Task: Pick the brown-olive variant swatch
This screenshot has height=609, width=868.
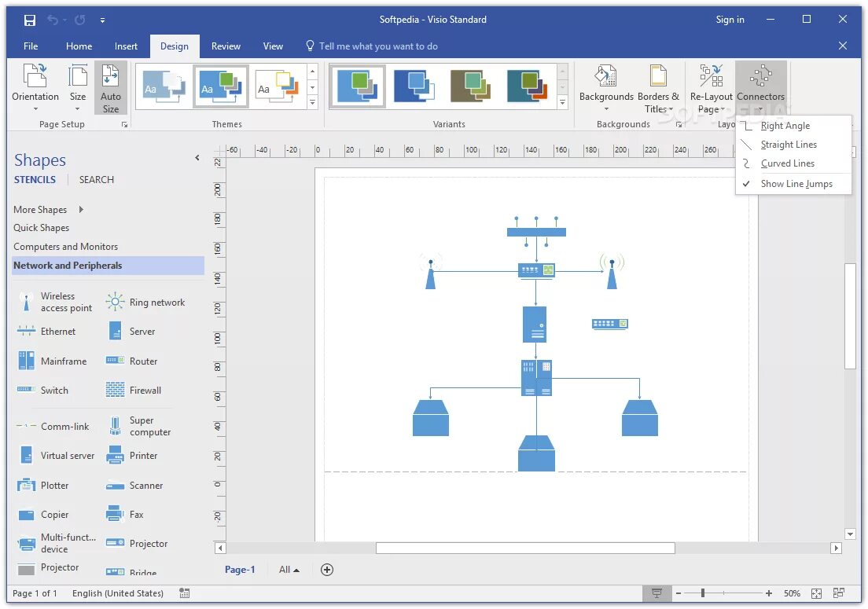Action: 470,86
